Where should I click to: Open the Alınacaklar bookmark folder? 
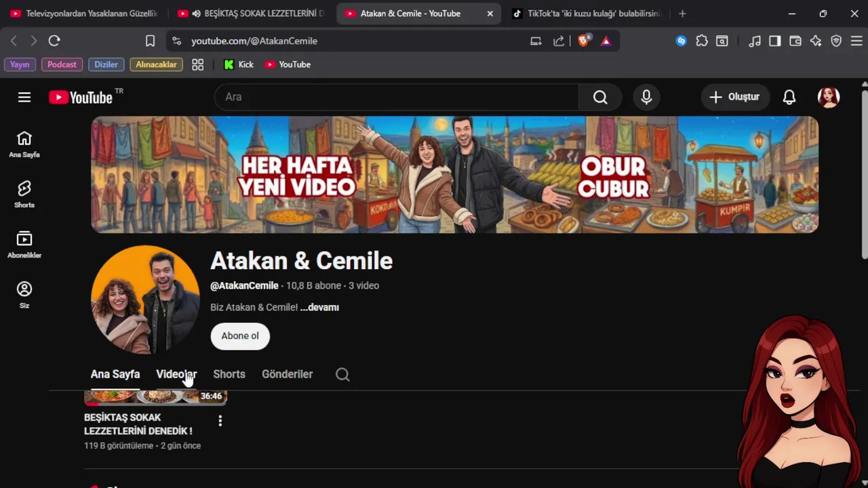[x=156, y=64]
